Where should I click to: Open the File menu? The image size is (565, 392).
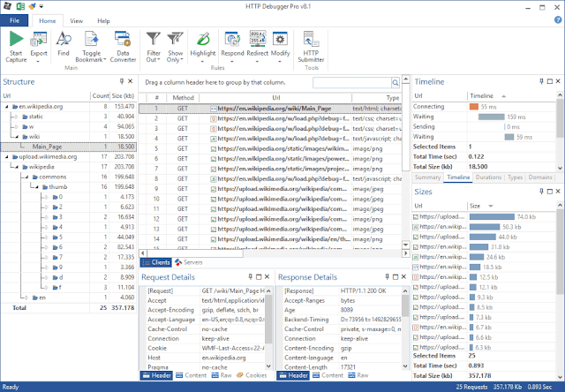pos(14,20)
